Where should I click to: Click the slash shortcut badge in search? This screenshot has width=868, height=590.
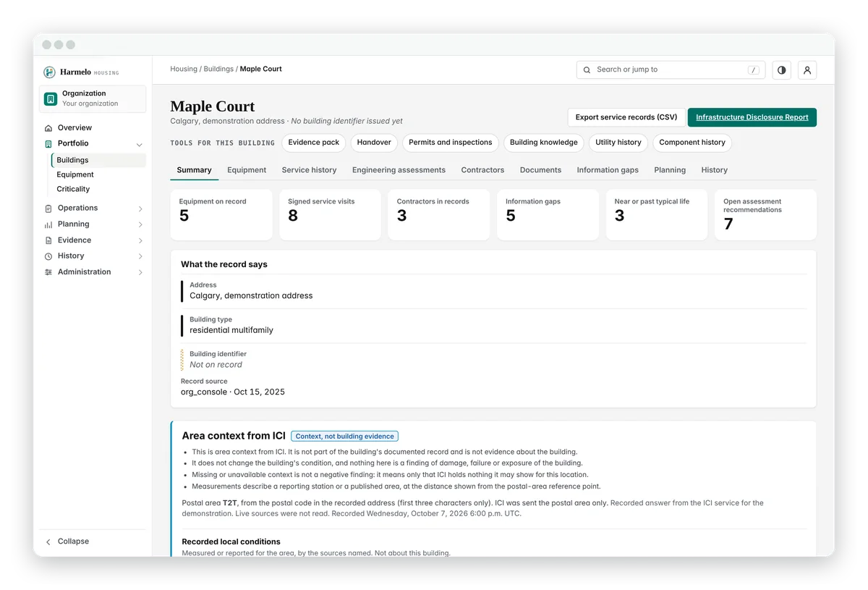[x=754, y=70]
